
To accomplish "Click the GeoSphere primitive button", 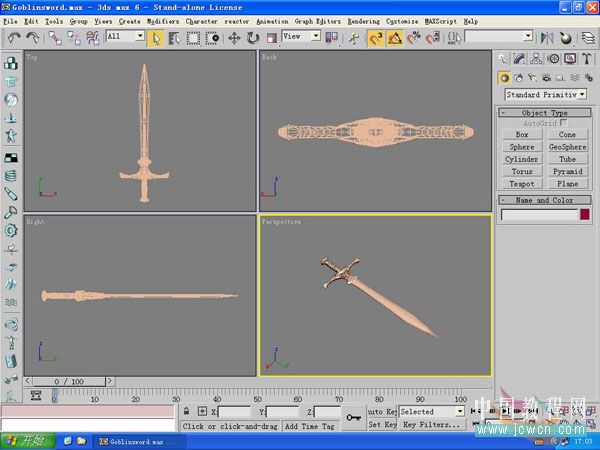I will tap(567, 147).
